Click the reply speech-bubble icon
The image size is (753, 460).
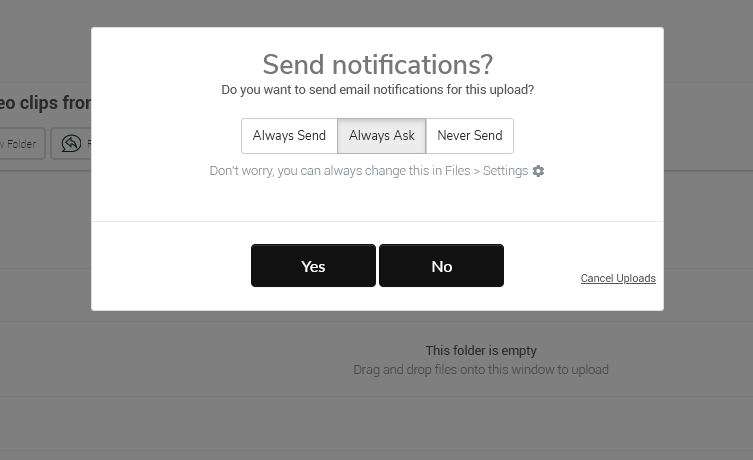pos(71,144)
